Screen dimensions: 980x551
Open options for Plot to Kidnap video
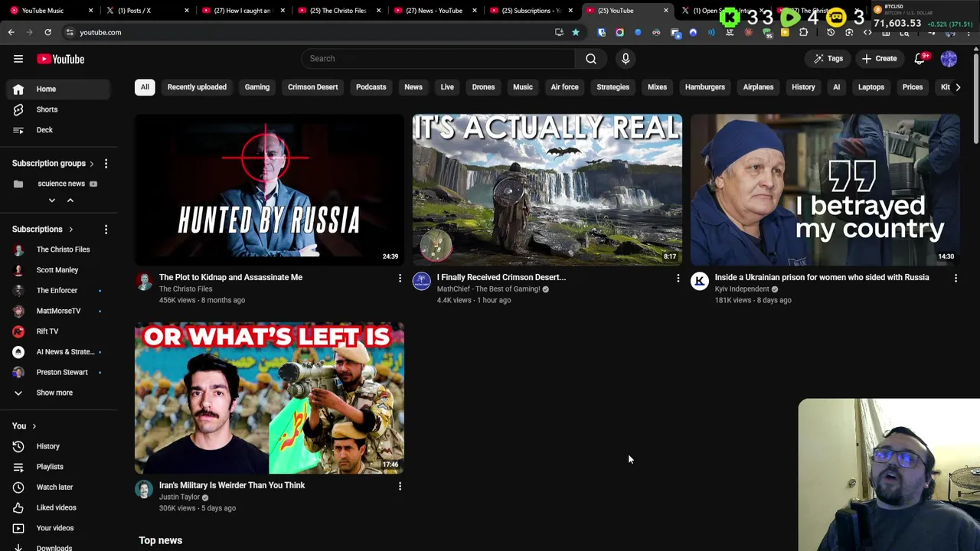pos(400,278)
